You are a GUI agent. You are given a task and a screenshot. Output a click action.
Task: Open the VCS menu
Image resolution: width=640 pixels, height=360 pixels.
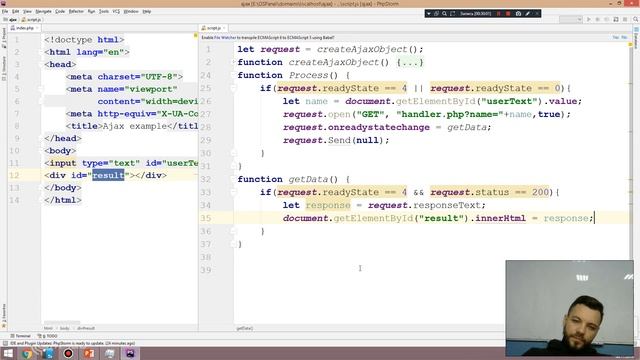point(116,11)
